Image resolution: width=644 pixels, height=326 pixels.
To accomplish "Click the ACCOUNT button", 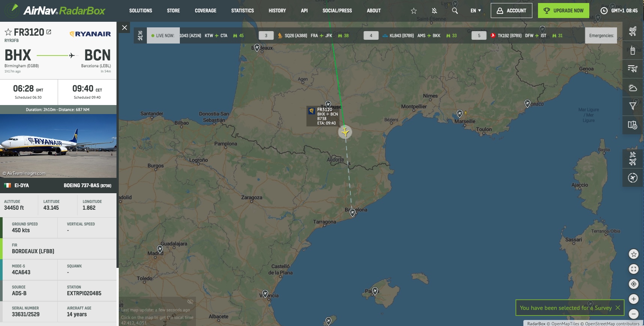I will (511, 11).
